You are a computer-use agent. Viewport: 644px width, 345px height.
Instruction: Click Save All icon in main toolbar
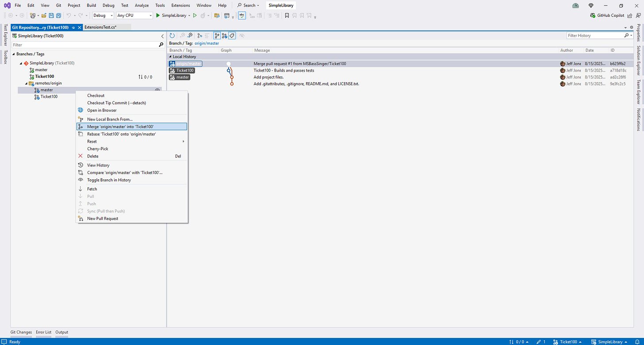[59, 15]
